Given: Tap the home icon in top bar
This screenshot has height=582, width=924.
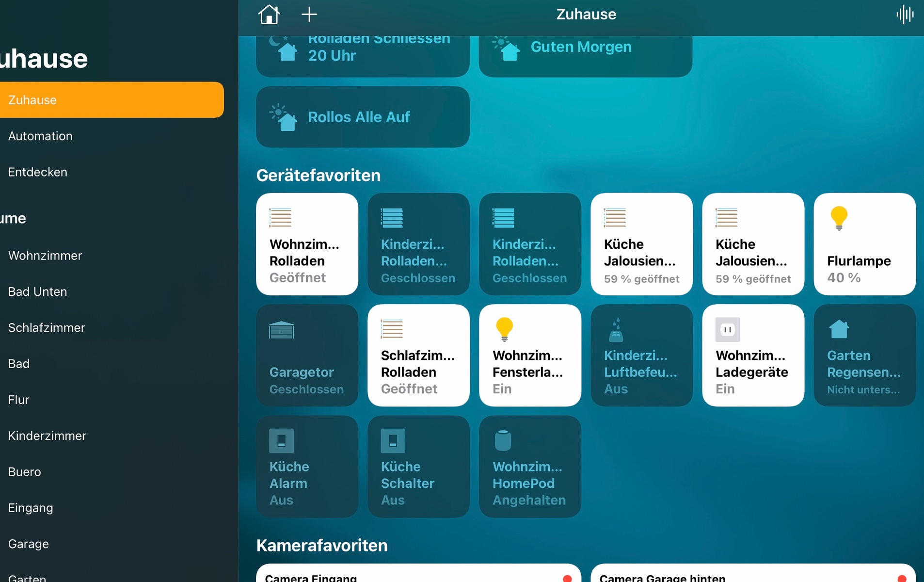Looking at the screenshot, I should (x=269, y=15).
